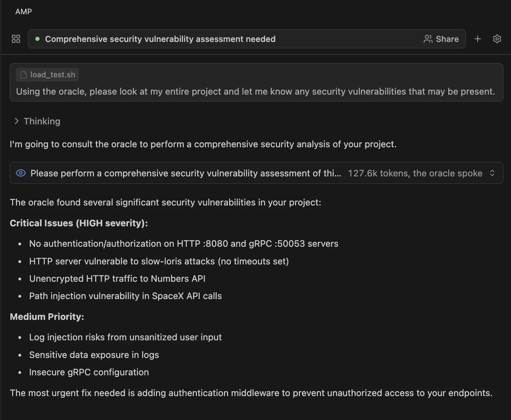This screenshot has height=420, width=511.
Task: Expand the truncated oracle prompt message
Action: tap(186, 173)
